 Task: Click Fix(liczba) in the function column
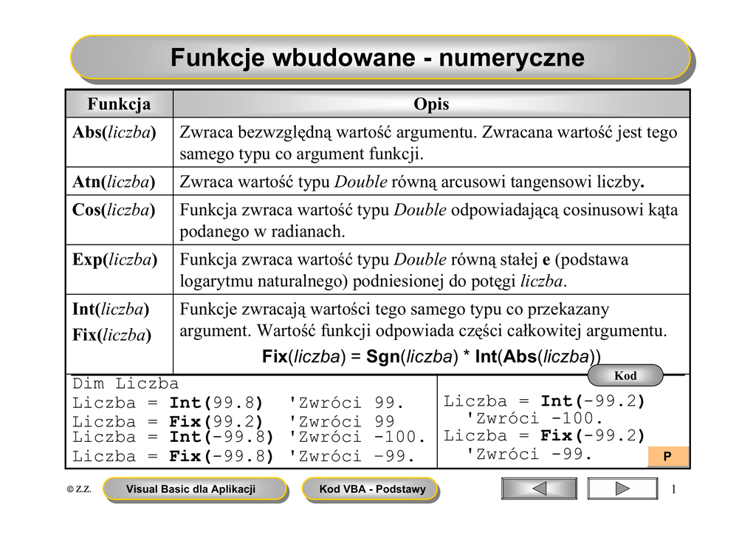coord(111,335)
